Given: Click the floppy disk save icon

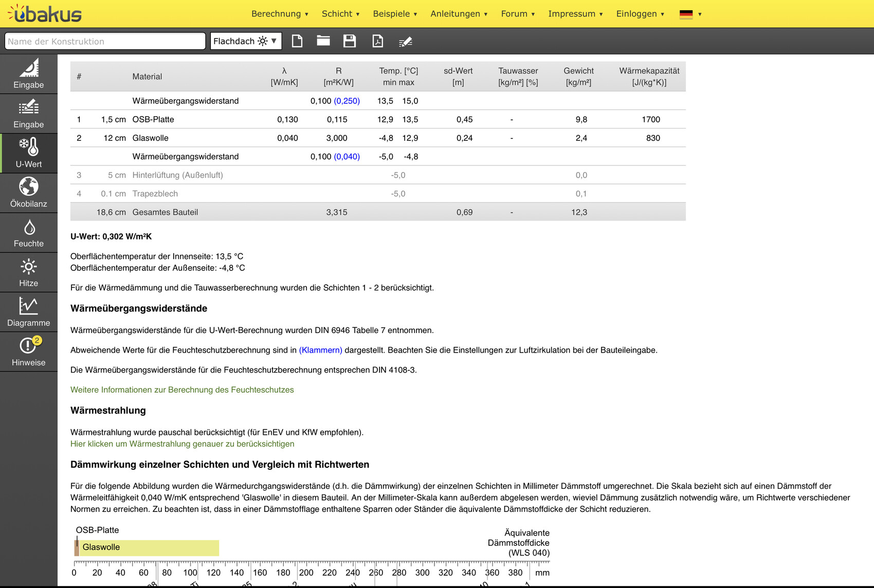Looking at the screenshot, I should click(350, 41).
